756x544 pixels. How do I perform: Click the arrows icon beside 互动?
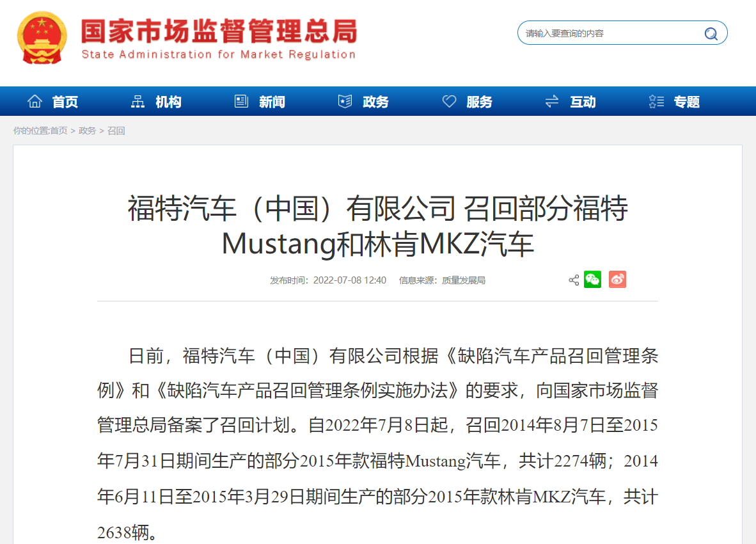552,101
